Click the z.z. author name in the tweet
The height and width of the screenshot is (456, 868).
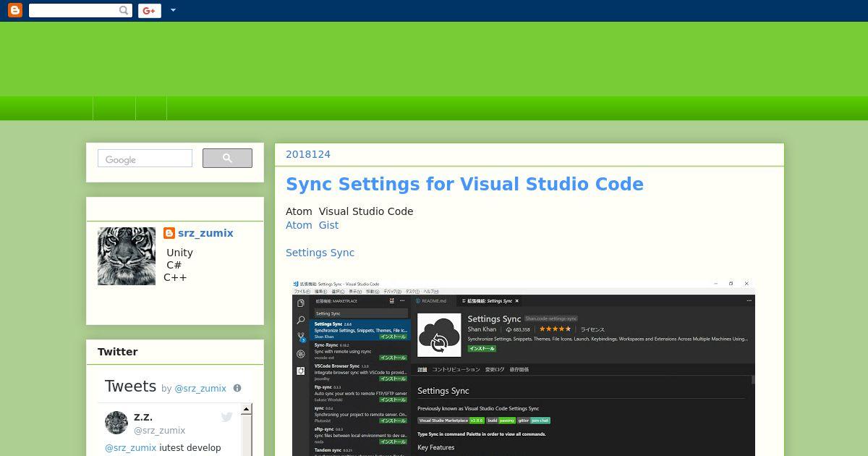point(143,417)
